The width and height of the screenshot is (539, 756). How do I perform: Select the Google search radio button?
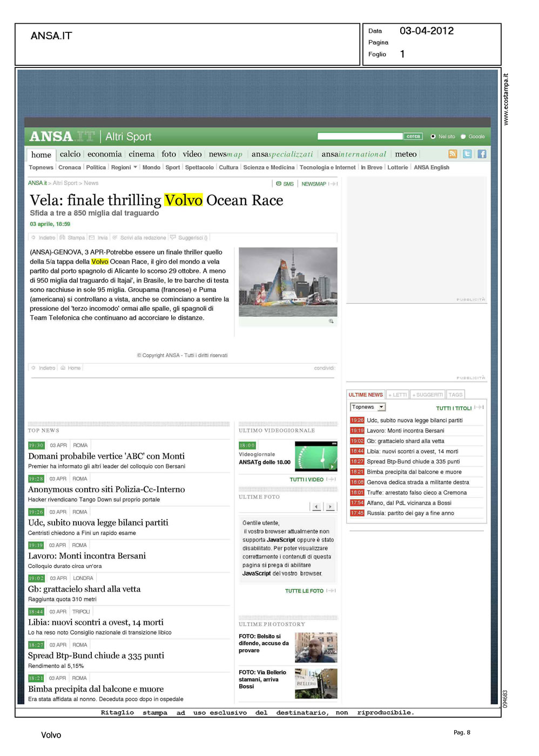pyautogui.click(x=463, y=137)
